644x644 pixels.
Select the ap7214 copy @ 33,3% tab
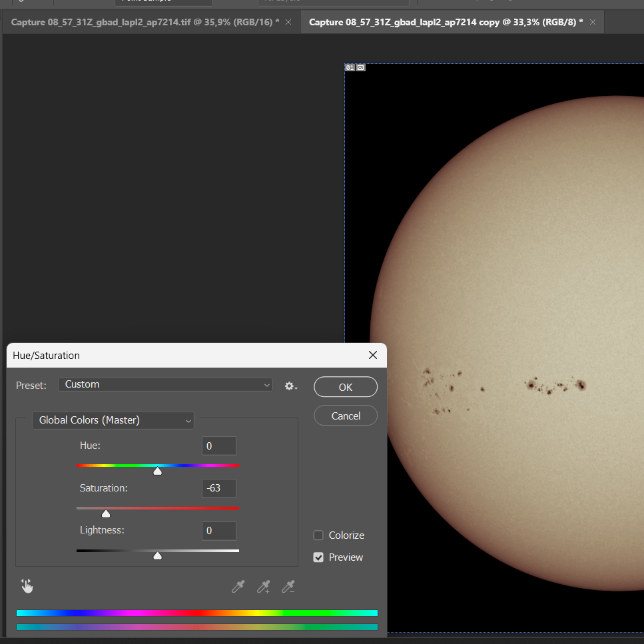(445, 22)
